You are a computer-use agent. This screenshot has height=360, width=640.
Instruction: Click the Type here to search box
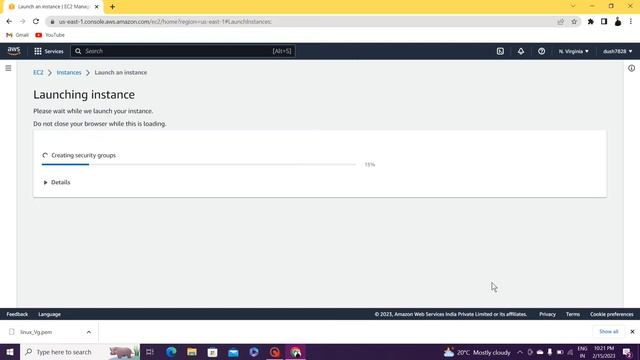tap(80, 352)
